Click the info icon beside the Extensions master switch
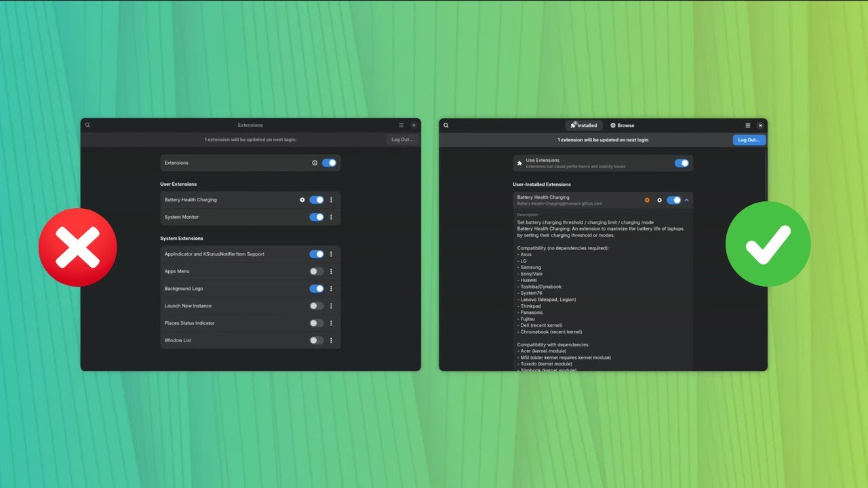Viewport: 868px width, 488px height. (x=315, y=163)
